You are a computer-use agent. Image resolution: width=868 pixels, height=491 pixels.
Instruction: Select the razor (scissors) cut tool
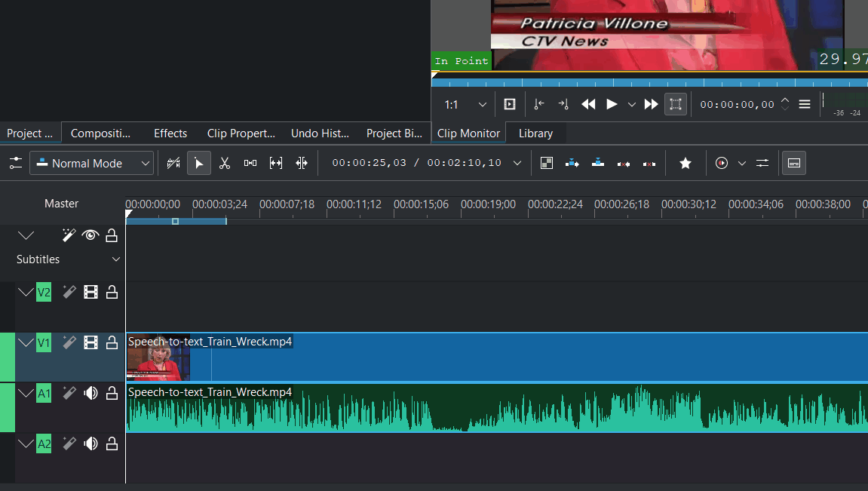[x=224, y=163]
